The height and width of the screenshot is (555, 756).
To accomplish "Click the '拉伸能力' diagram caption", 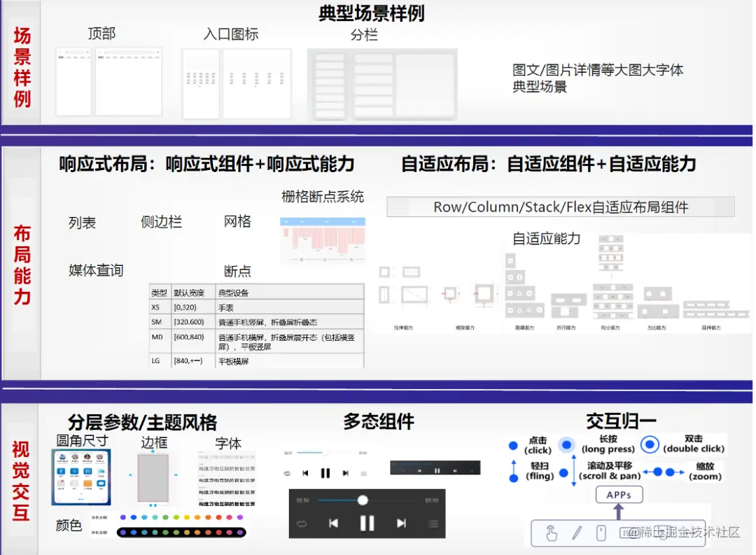I will coord(404,328).
